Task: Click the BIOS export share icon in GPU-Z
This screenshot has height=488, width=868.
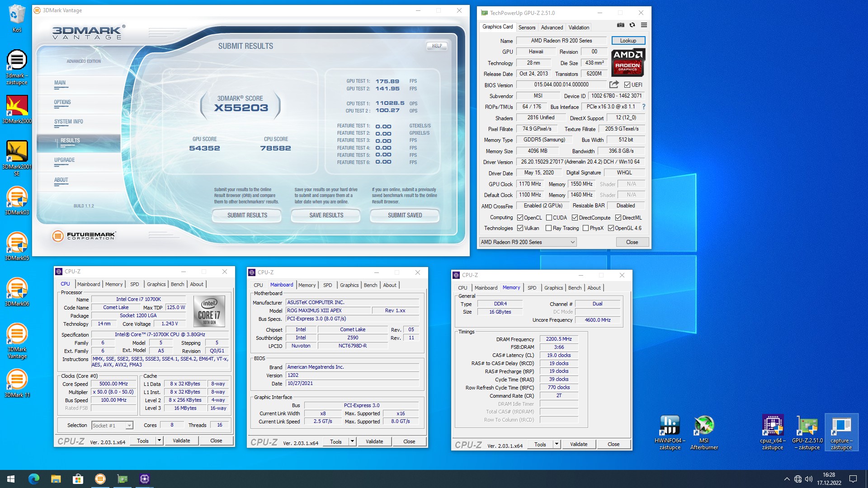Action: click(x=614, y=84)
